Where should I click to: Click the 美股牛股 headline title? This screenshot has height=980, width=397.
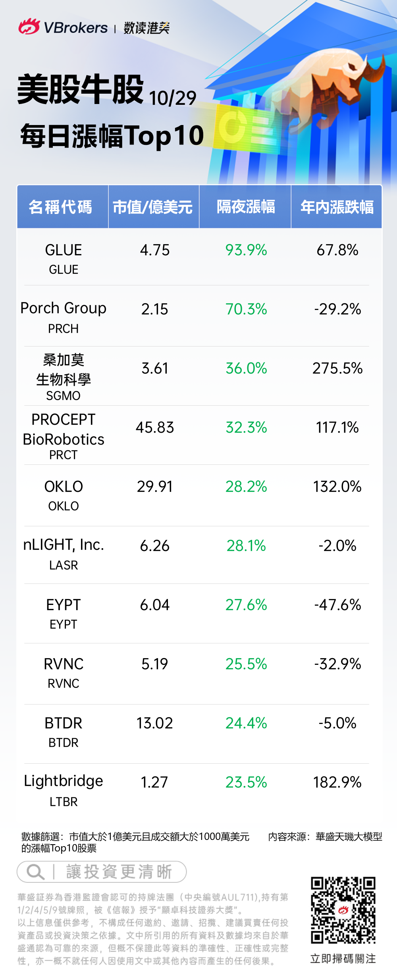pos(81,90)
